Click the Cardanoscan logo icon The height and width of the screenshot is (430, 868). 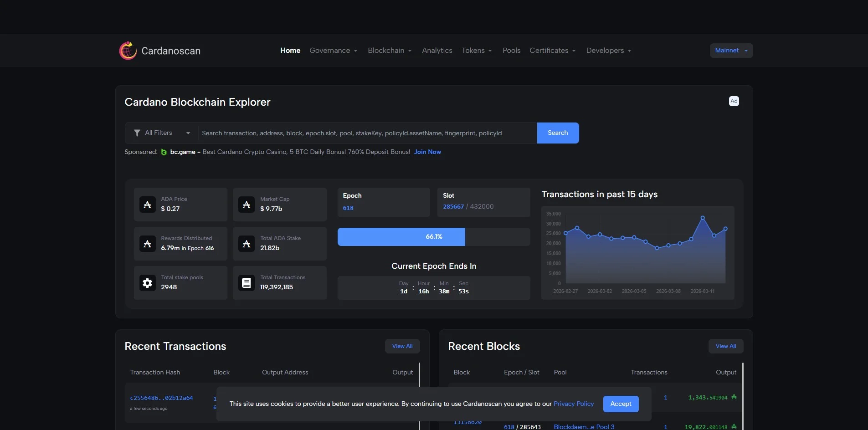pos(128,51)
